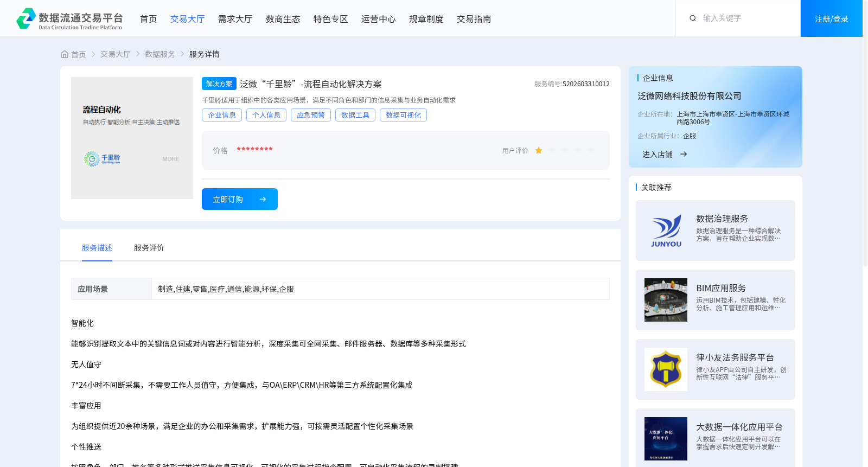Open the 大数据一体化应用平台 recommendation title
This screenshot has width=868, height=467.
(x=739, y=427)
